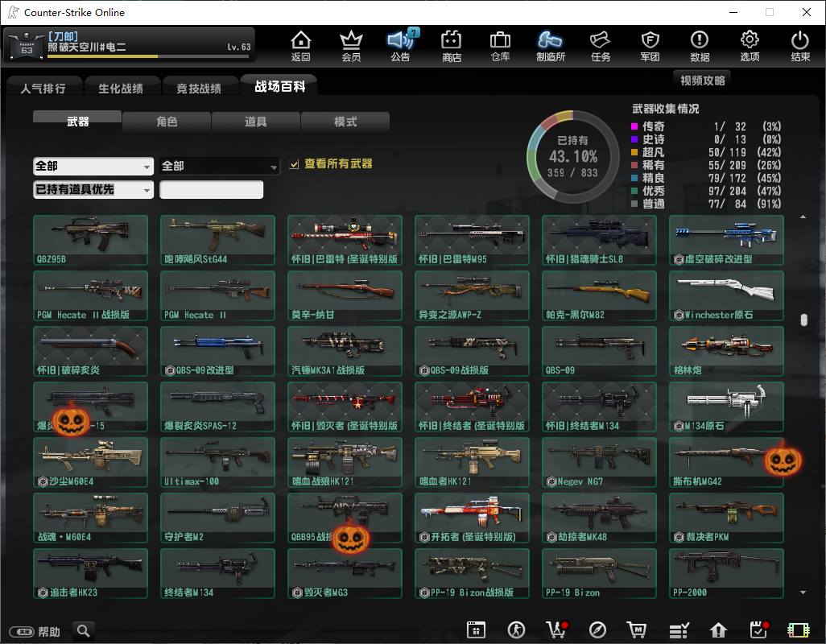Click the compass icon in bottom bar
This screenshot has width=826, height=644.
tap(597, 630)
